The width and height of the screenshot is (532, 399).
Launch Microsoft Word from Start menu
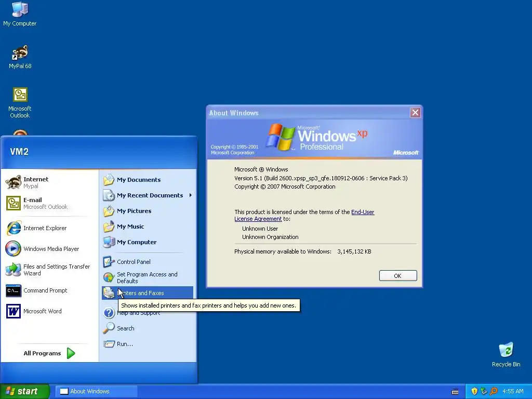click(49, 311)
